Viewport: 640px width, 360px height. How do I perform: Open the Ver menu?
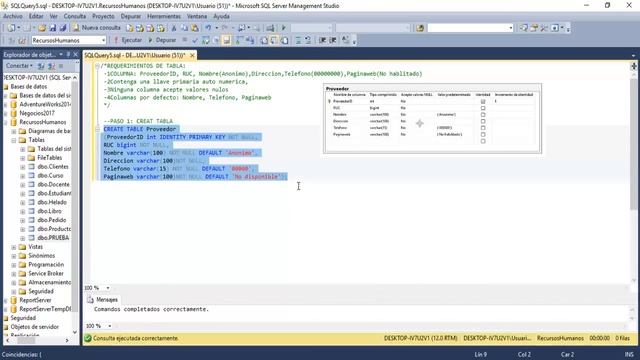pos(53,16)
